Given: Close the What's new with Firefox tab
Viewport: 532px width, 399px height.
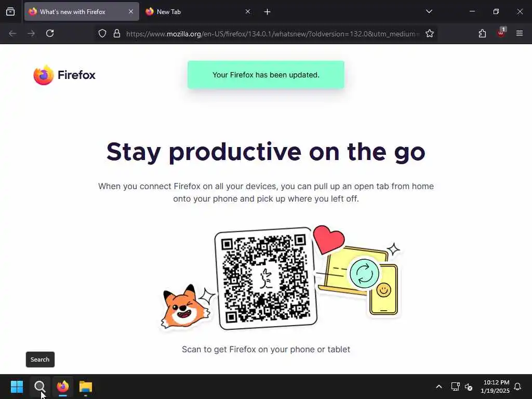Looking at the screenshot, I should point(130,11).
